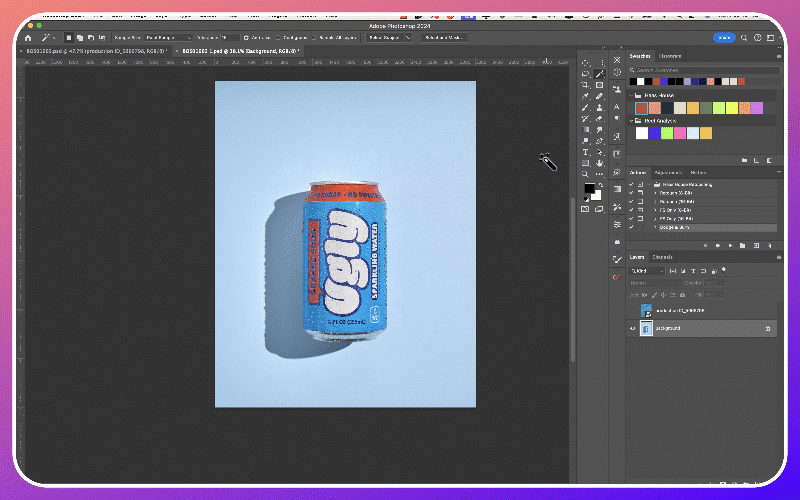The height and width of the screenshot is (500, 800).
Task: Swap foreground and background colors arrow
Action: point(601,185)
